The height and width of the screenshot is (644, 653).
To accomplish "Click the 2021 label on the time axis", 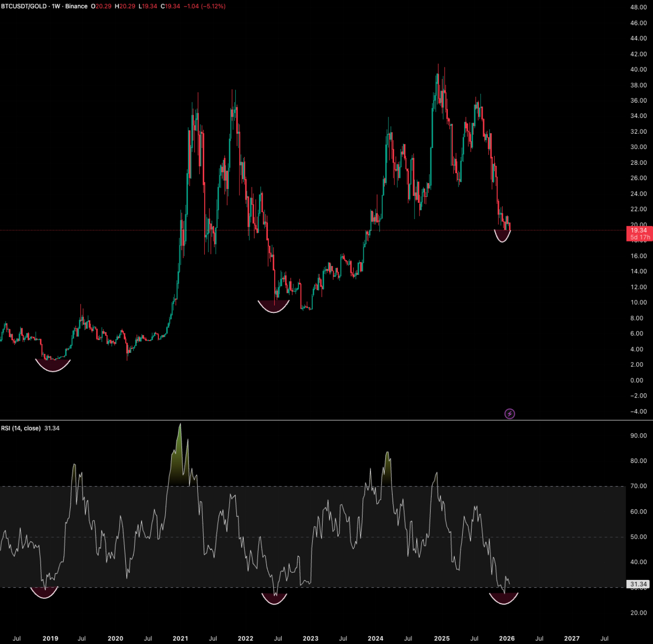I will [180, 638].
